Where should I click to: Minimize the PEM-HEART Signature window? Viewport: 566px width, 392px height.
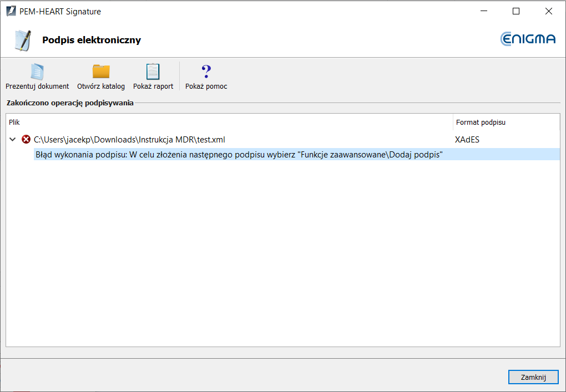pos(484,11)
